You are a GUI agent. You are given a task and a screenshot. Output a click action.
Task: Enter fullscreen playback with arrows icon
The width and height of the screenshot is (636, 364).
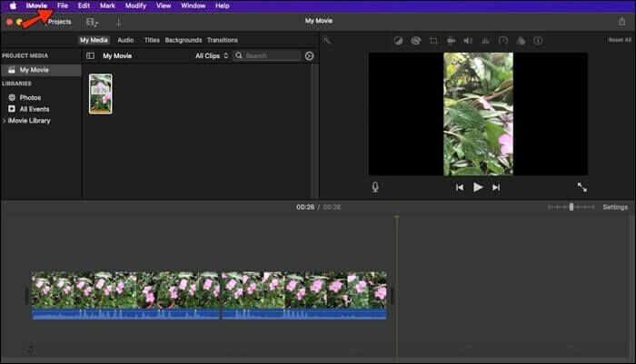tap(582, 187)
